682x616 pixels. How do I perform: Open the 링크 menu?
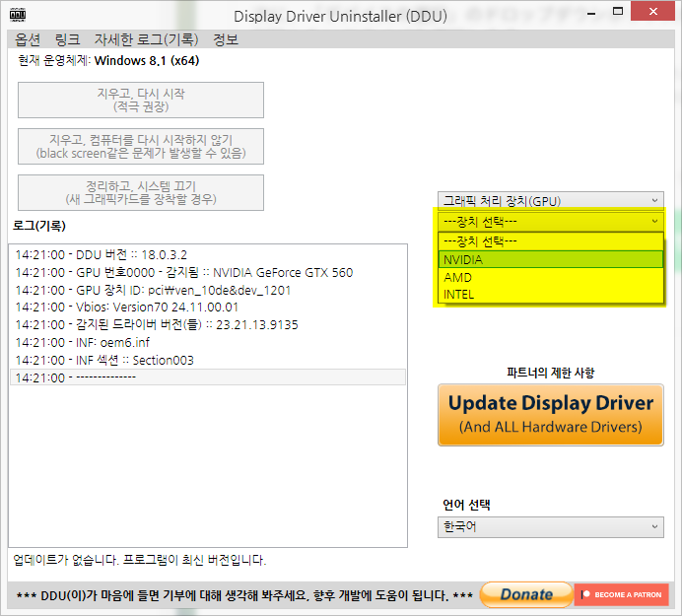click(67, 39)
